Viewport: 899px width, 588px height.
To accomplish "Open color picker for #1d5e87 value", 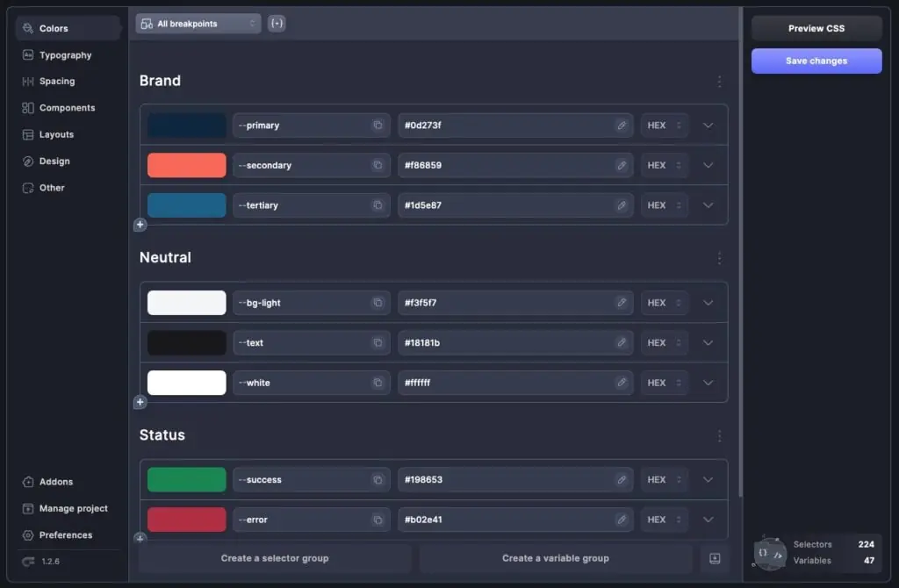I will coord(622,205).
